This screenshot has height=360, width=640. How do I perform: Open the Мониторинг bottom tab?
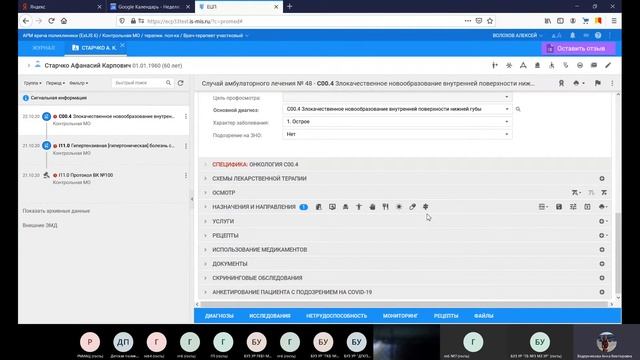click(x=400, y=316)
